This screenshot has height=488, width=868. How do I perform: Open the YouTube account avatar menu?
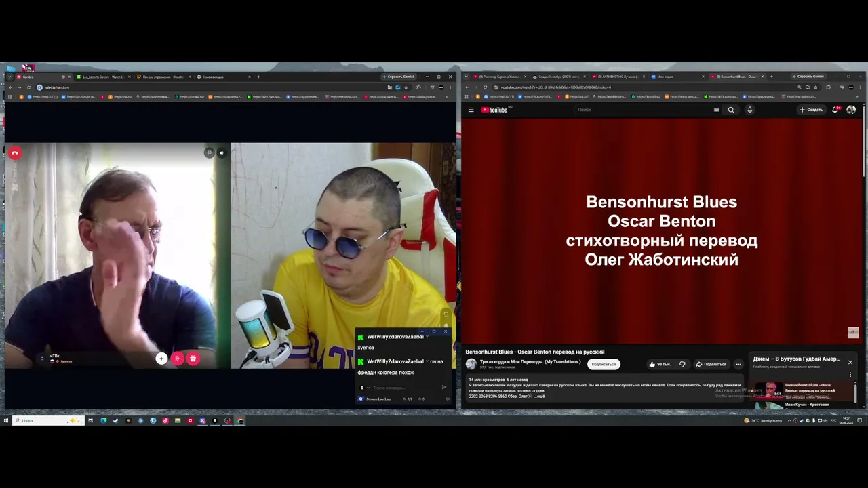tap(851, 110)
